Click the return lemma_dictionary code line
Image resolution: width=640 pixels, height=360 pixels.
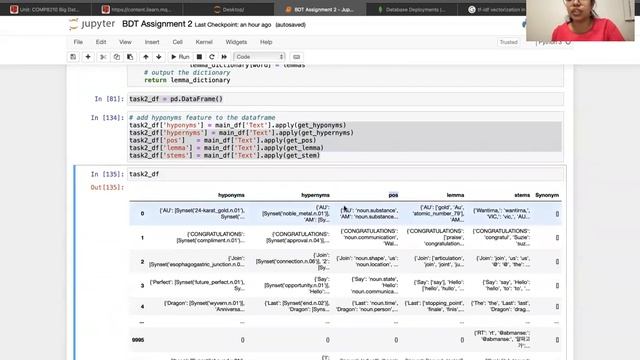click(187, 80)
